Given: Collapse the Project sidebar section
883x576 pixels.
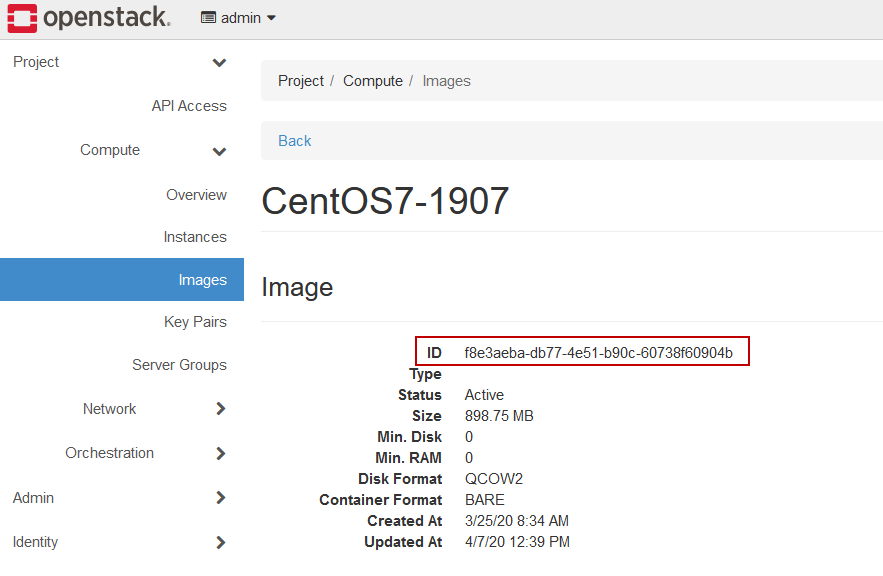Looking at the screenshot, I should pos(220,62).
